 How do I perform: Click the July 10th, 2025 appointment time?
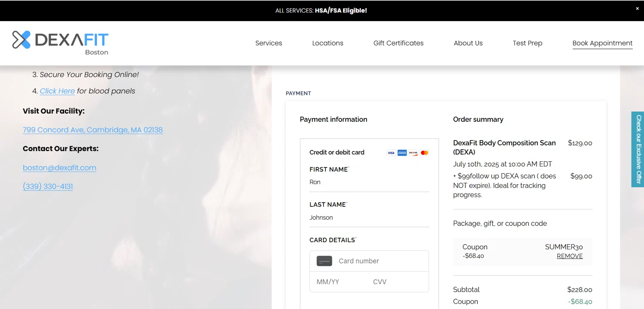click(503, 164)
